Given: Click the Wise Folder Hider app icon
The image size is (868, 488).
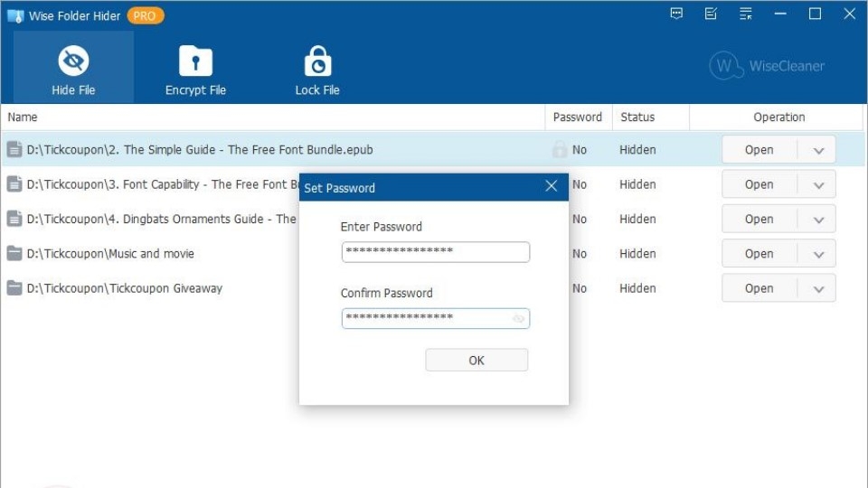Looking at the screenshot, I should coord(15,16).
